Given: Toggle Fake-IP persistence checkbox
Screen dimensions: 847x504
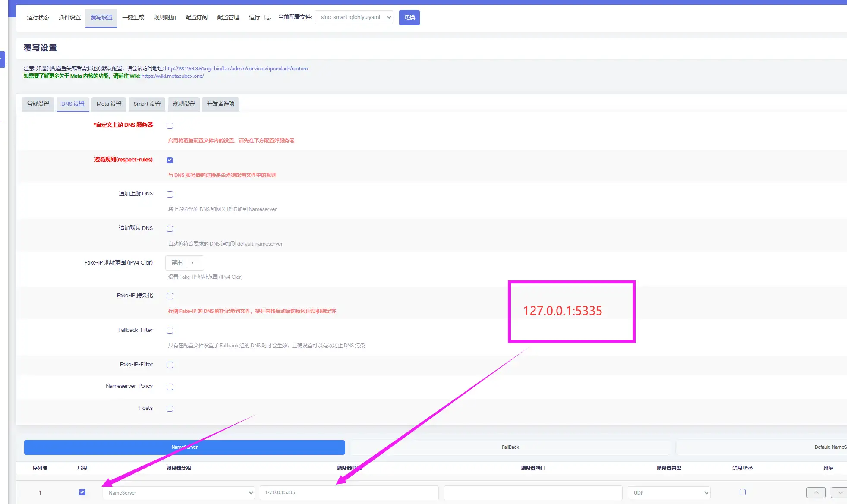Looking at the screenshot, I should click(x=170, y=296).
